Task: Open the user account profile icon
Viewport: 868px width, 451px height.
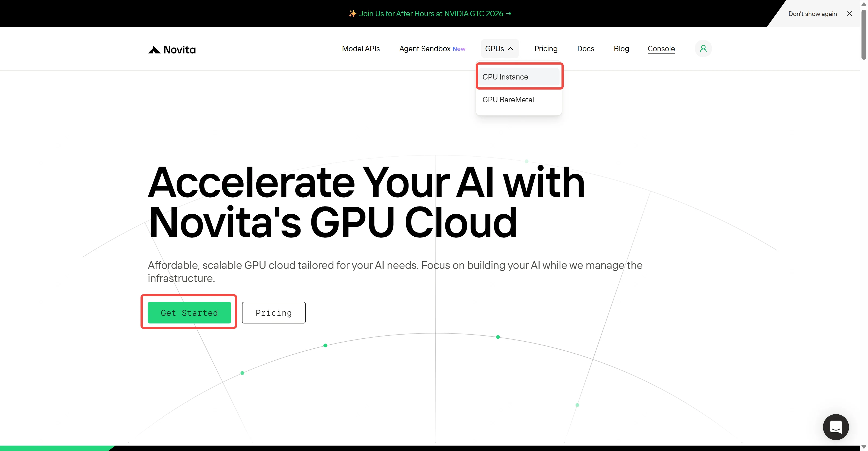Action: tap(703, 49)
